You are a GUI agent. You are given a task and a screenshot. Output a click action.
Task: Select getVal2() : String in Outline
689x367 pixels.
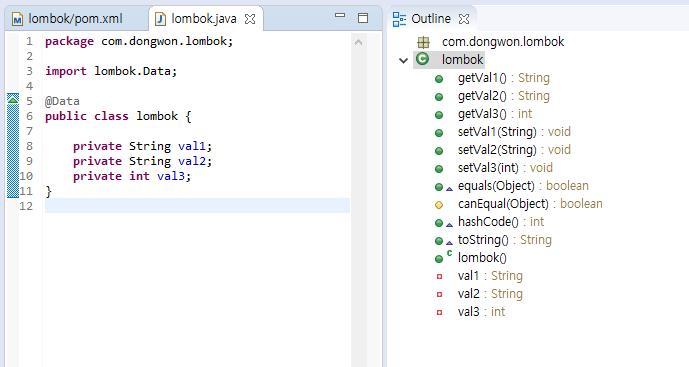click(x=504, y=96)
